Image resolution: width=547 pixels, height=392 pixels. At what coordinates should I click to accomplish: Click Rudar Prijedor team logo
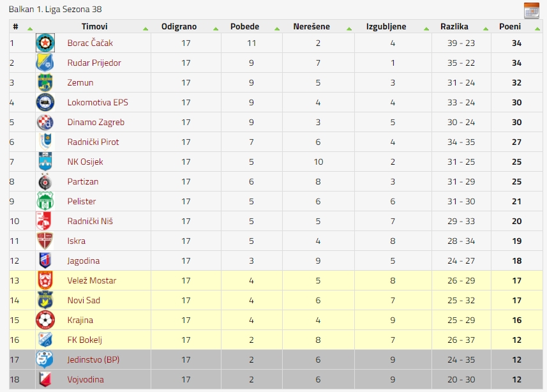(45, 63)
